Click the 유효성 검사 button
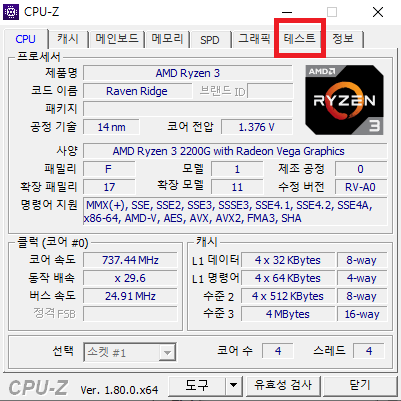The width and height of the screenshot is (401, 401). pyautogui.click(x=283, y=386)
